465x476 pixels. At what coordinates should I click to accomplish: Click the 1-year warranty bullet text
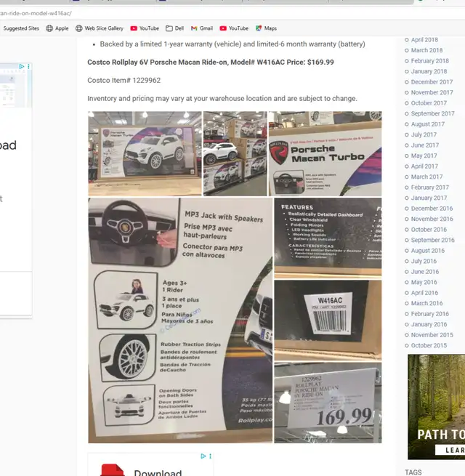[232, 44]
